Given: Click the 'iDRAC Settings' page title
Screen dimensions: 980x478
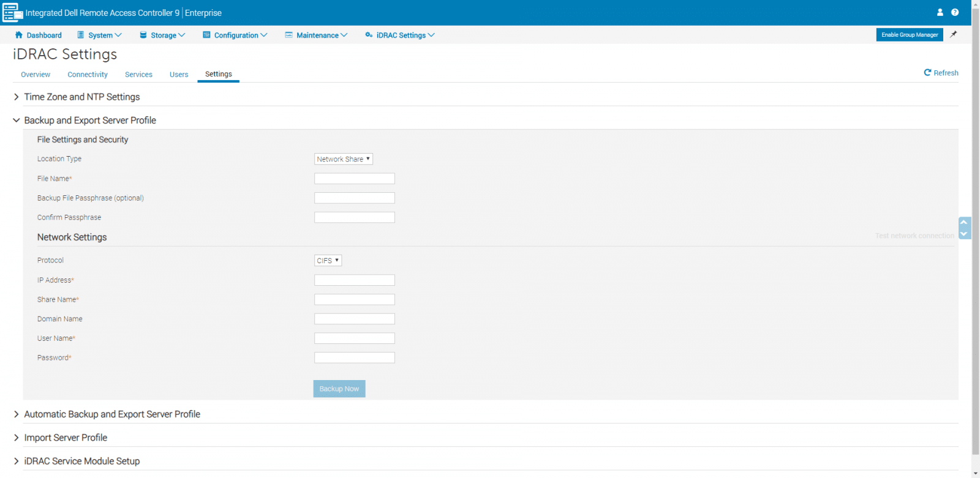Looking at the screenshot, I should tap(65, 54).
